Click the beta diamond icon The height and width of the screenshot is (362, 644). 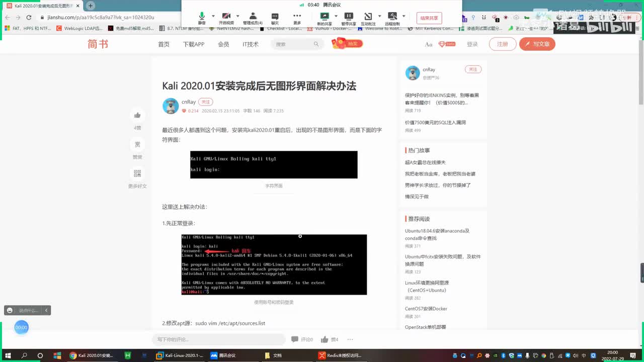pos(446,44)
